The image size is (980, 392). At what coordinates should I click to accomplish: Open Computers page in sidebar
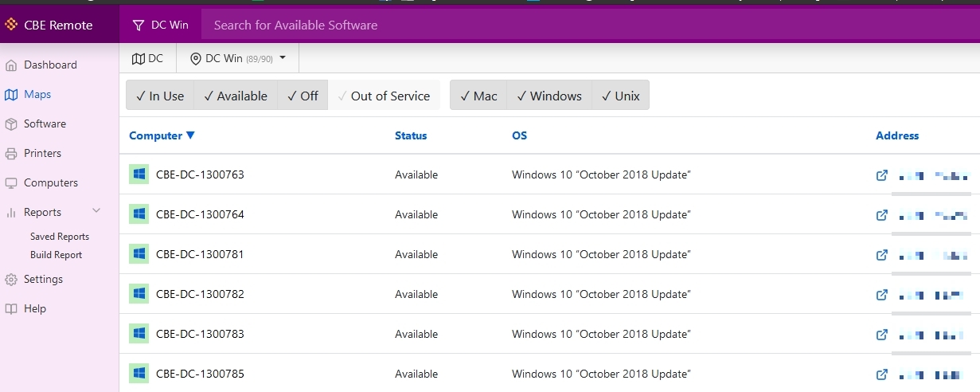(x=51, y=182)
